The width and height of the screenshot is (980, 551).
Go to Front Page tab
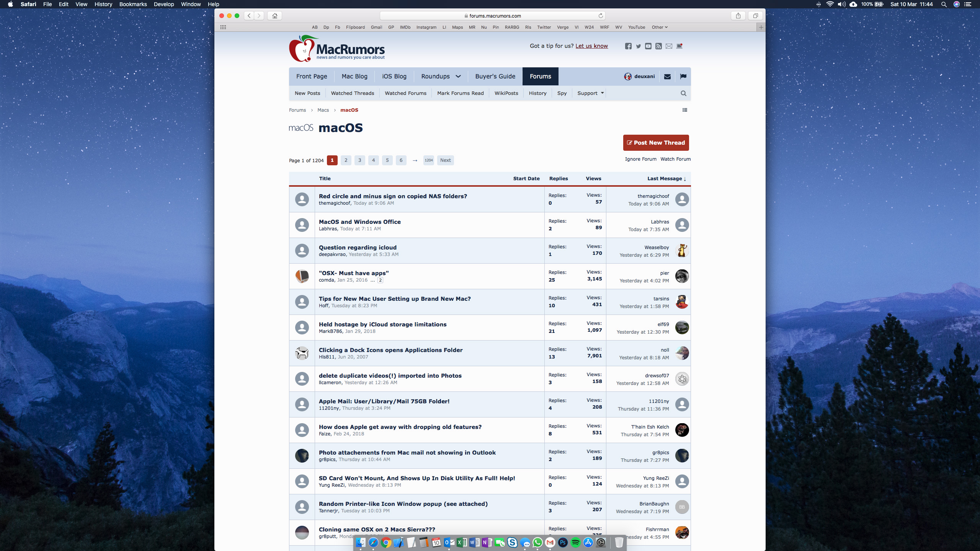point(312,76)
